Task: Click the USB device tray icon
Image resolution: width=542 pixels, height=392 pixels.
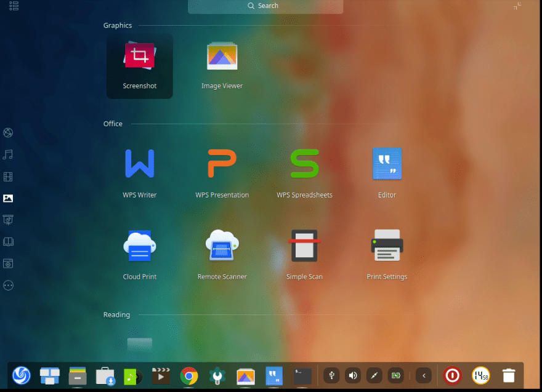Action: tap(331, 375)
